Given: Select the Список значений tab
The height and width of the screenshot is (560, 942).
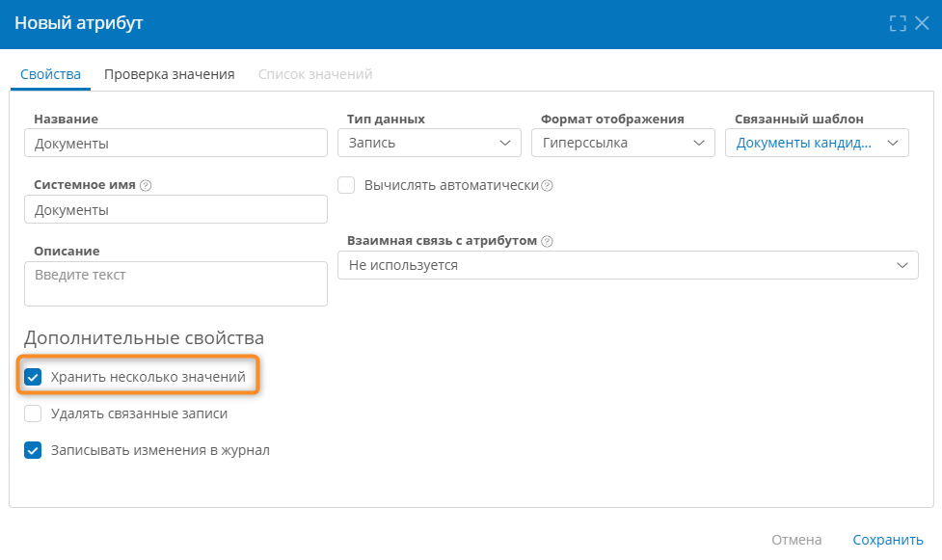Looking at the screenshot, I should [x=315, y=74].
